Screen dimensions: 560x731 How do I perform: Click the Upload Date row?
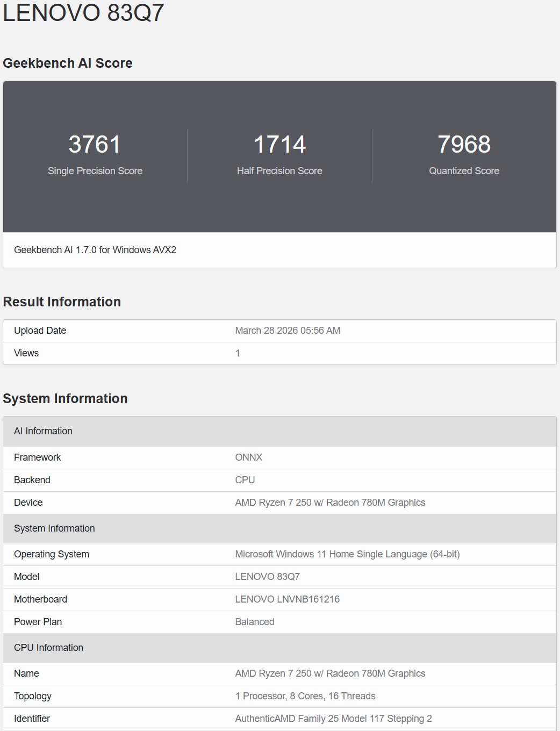tap(40, 331)
